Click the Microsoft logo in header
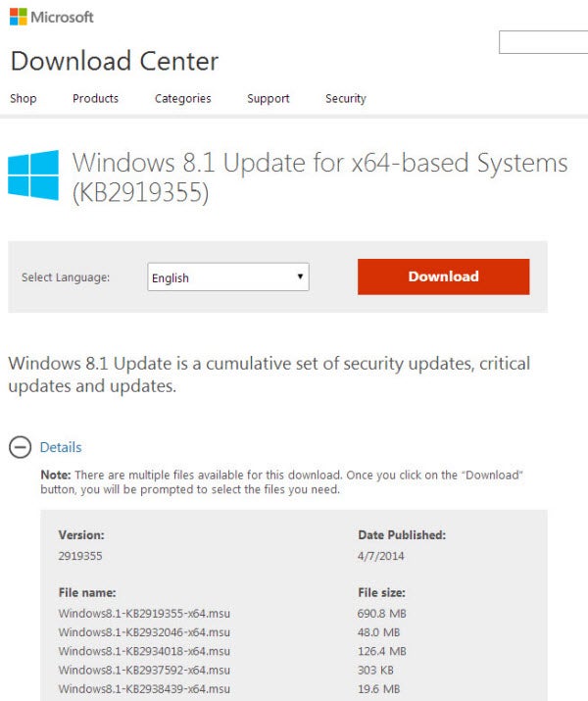This screenshot has height=701, width=588. pos(52,17)
